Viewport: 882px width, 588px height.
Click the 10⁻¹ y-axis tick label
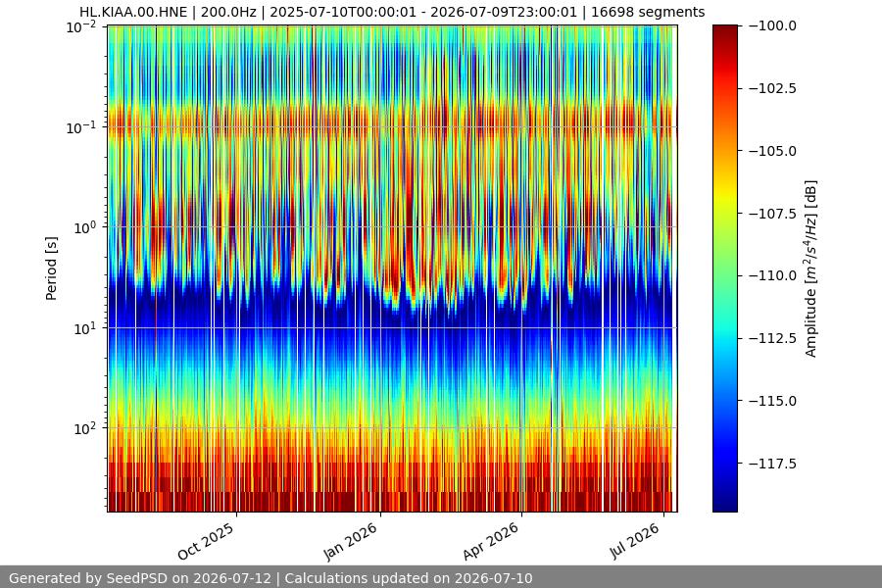(x=81, y=127)
